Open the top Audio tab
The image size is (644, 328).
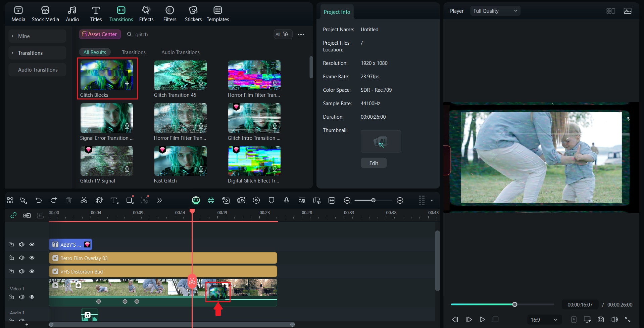[x=72, y=14]
